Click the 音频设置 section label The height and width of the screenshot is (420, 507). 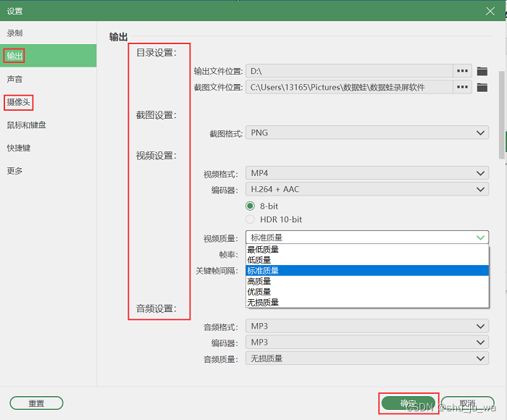[x=156, y=308]
